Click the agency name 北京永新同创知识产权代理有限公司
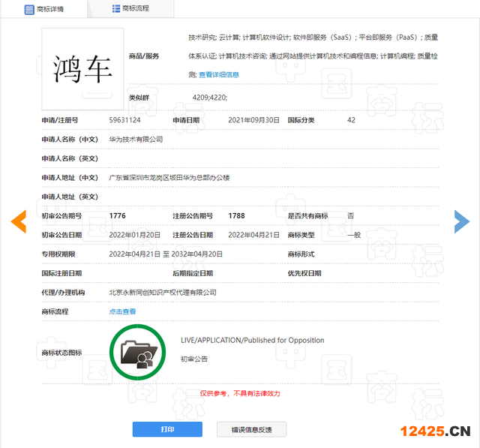The height and width of the screenshot is (448, 480). 163,293
